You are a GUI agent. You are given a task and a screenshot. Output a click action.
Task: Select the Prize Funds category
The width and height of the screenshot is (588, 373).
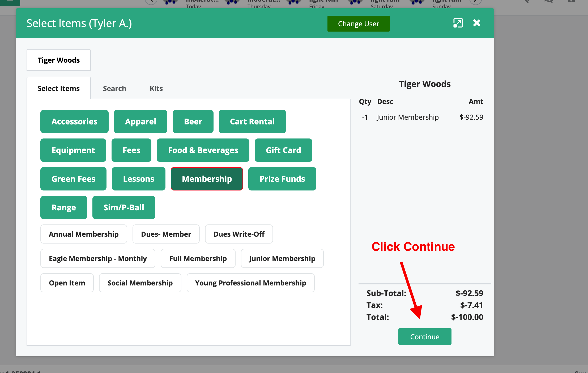[282, 179]
